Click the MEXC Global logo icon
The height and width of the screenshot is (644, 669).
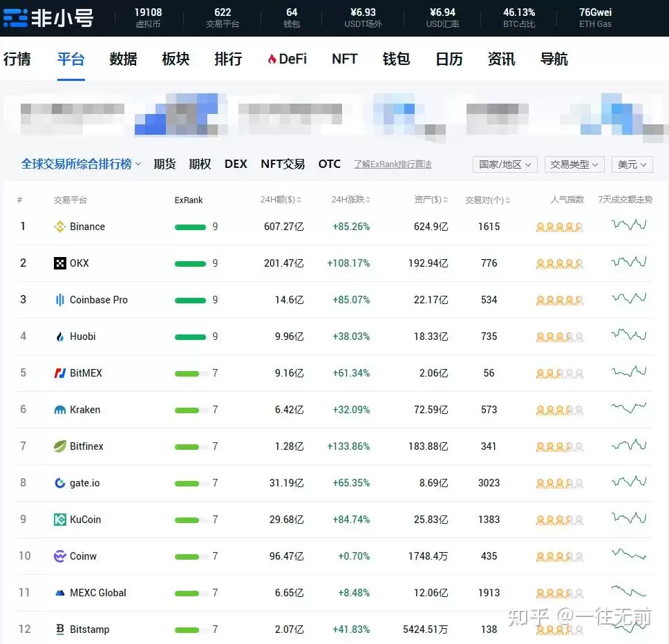point(59,592)
